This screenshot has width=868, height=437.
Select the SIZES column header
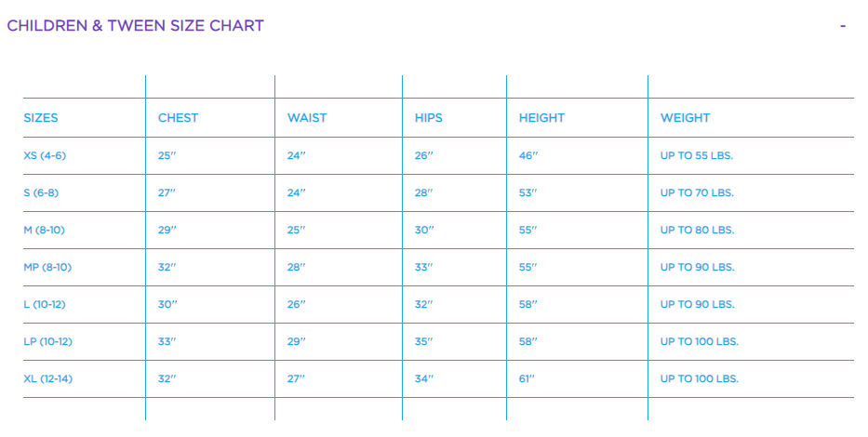coord(41,118)
